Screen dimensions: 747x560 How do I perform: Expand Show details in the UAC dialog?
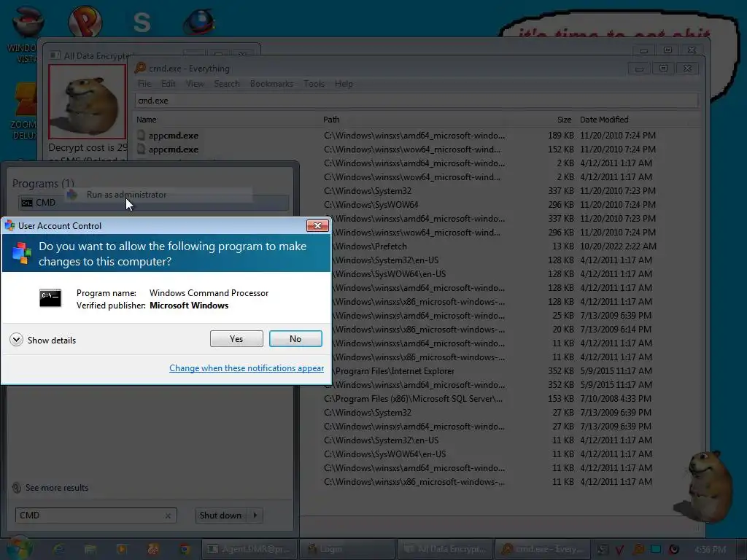43,340
